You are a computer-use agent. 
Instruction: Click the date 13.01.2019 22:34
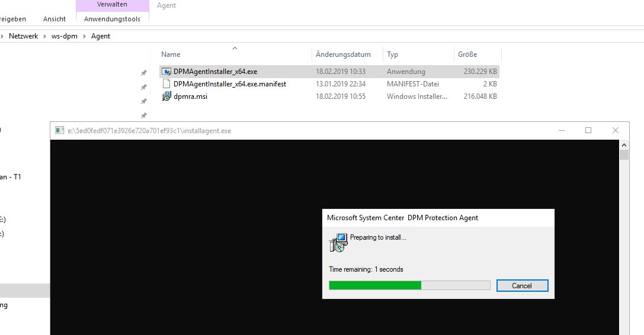click(x=341, y=84)
